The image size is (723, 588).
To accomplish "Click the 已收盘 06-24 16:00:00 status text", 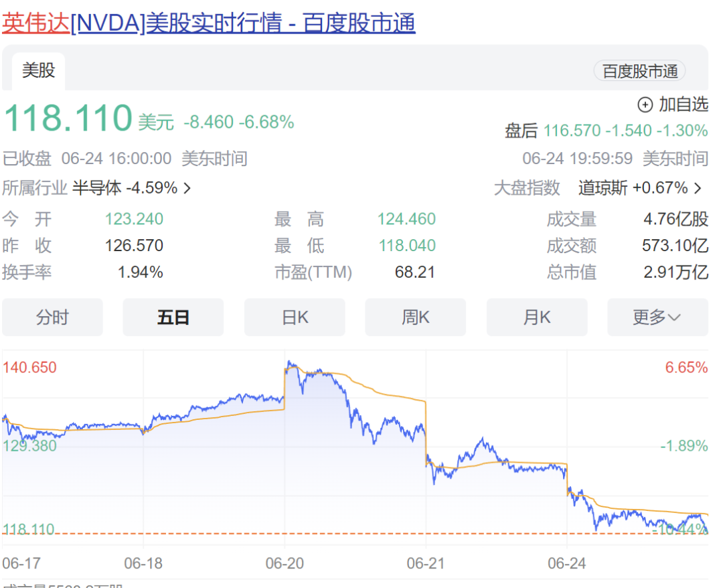I will (x=87, y=159).
